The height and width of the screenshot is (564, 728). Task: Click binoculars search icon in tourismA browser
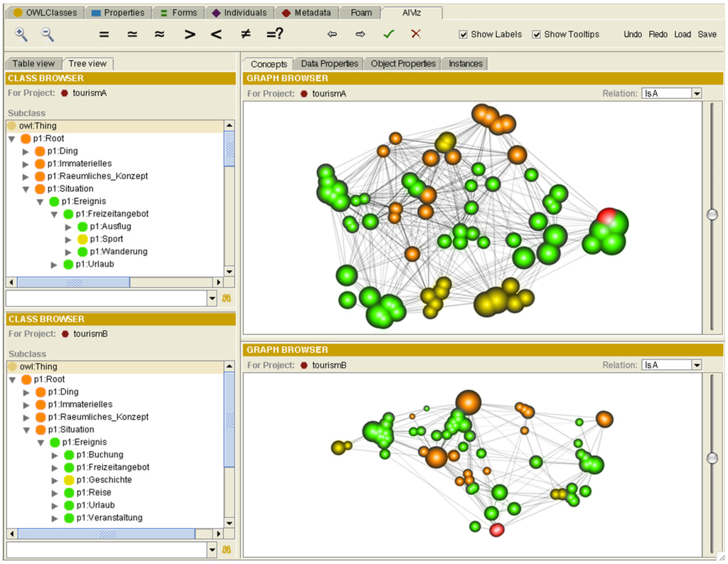pos(227,298)
